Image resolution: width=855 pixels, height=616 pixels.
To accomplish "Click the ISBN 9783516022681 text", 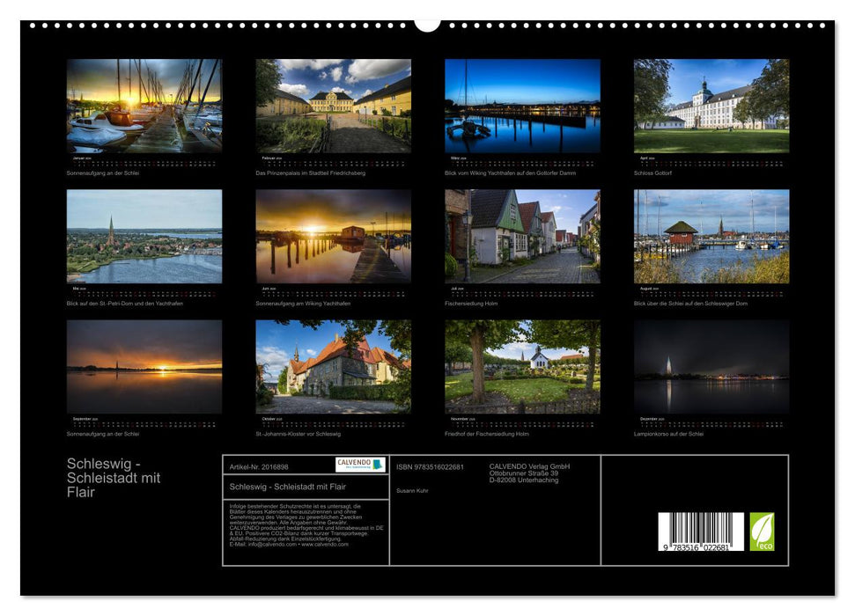I will click(429, 466).
